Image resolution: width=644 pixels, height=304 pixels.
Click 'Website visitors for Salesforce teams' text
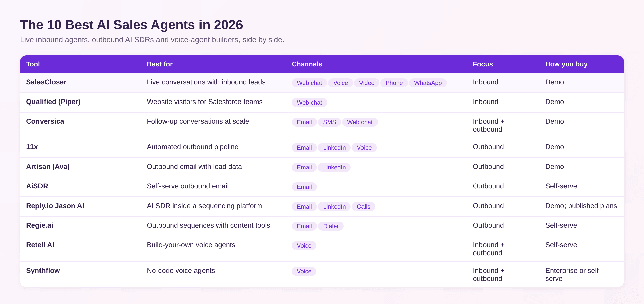tap(205, 102)
